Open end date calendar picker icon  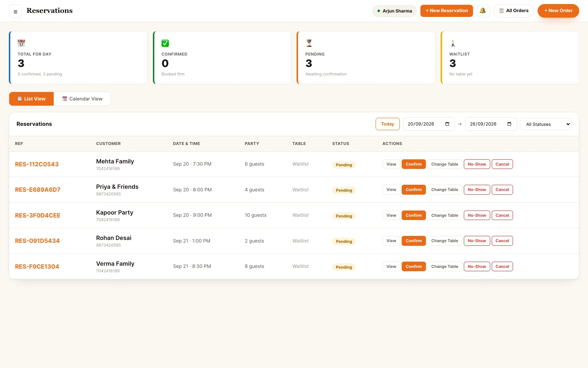click(509, 124)
